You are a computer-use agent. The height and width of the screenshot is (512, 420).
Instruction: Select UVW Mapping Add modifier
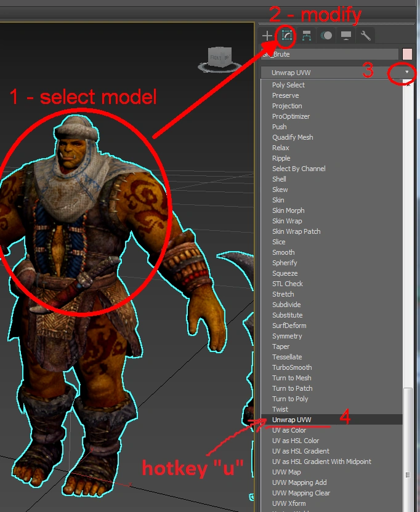pyautogui.click(x=299, y=482)
